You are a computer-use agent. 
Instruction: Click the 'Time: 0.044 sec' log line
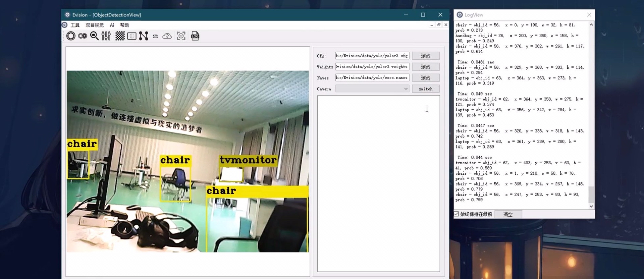tap(475, 158)
